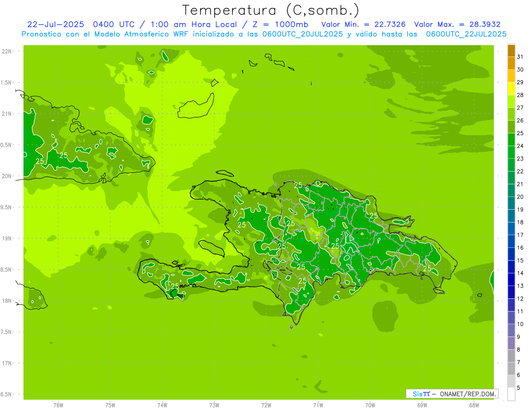
Task: Click the "75W" longitude axis label
Action: pyautogui.click(x=110, y=405)
